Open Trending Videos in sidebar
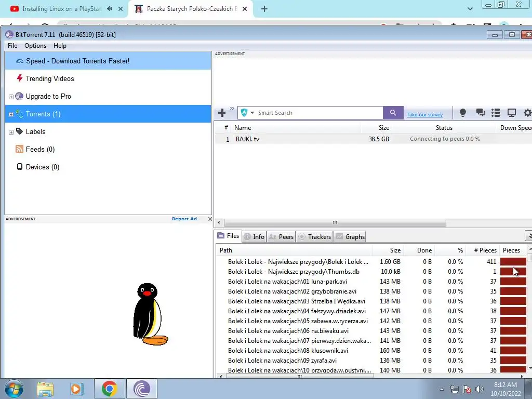 coord(50,79)
